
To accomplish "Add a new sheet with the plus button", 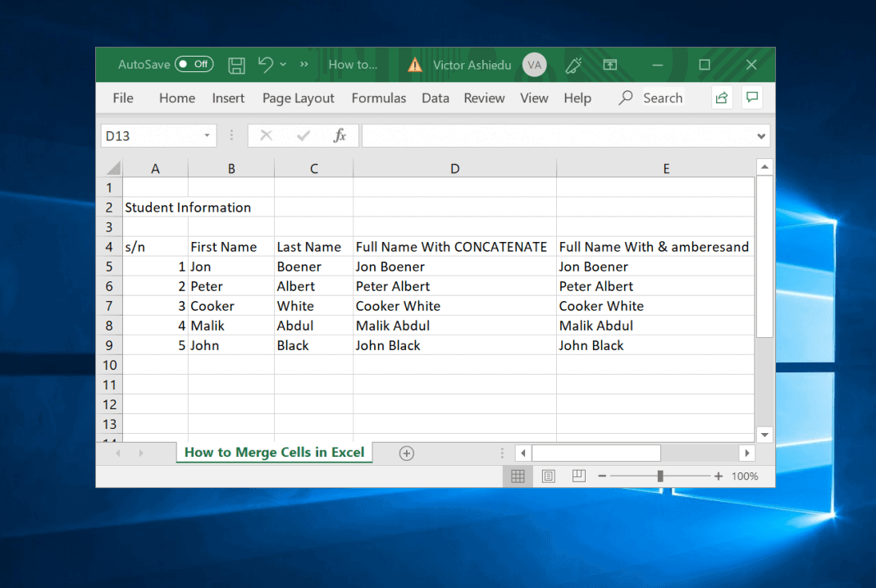I will pyautogui.click(x=406, y=453).
